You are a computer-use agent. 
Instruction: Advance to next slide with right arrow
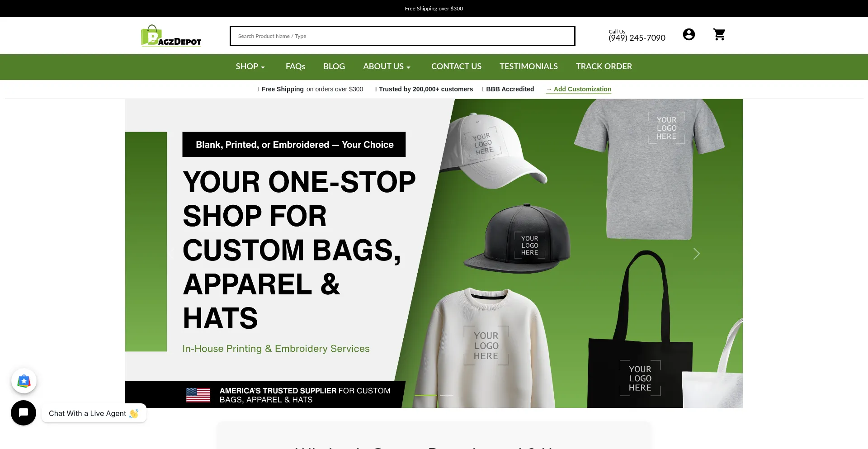(x=696, y=254)
